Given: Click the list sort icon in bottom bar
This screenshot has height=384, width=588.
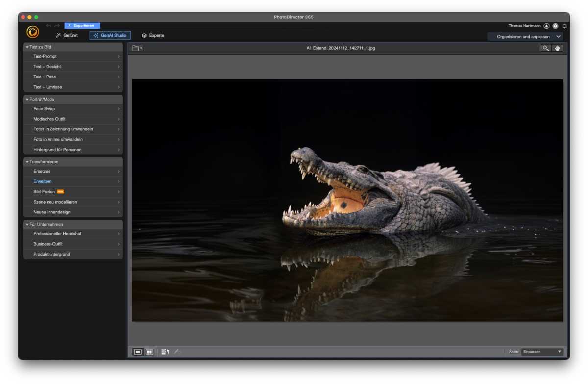Looking at the screenshot, I should tap(165, 352).
